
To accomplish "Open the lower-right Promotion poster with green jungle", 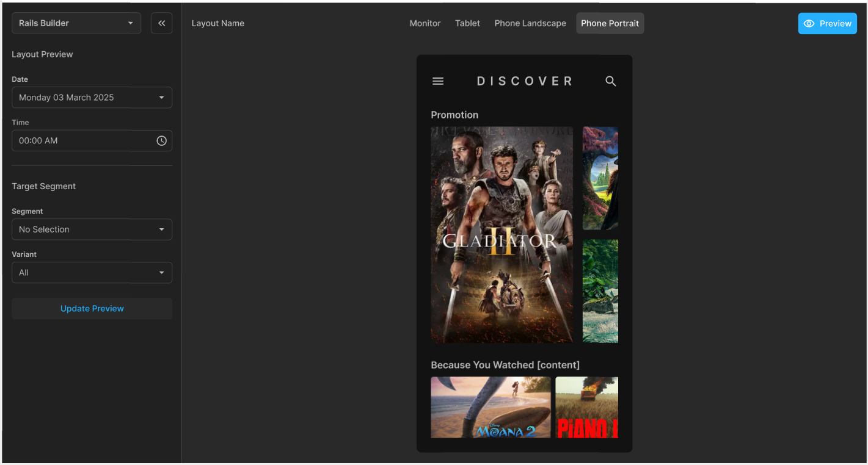I will click(600, 291).
